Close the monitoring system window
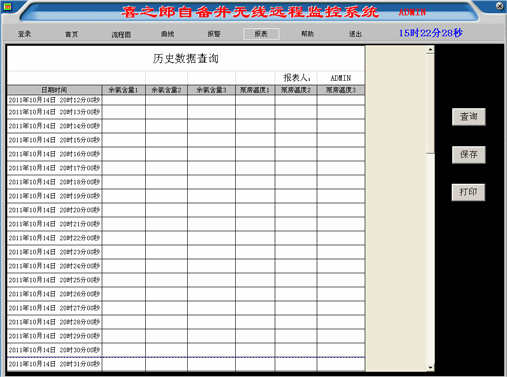The image size is (507, 377). pyautogui.click(x=499, y=6)
